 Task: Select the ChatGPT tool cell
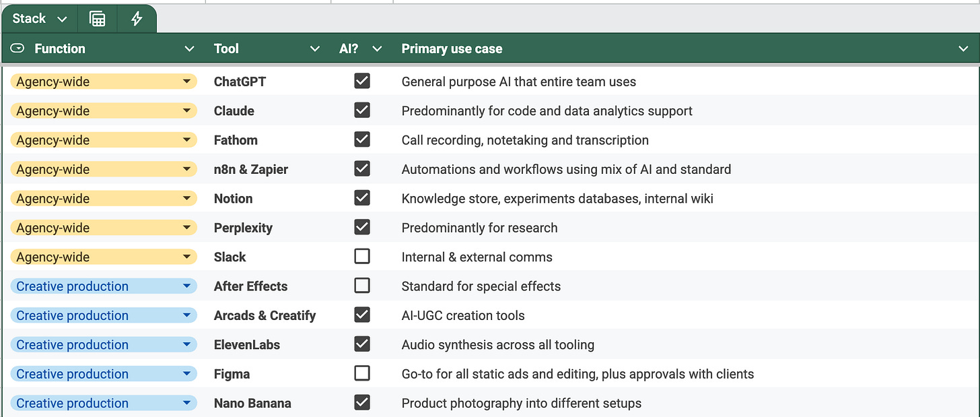[268, 82]
